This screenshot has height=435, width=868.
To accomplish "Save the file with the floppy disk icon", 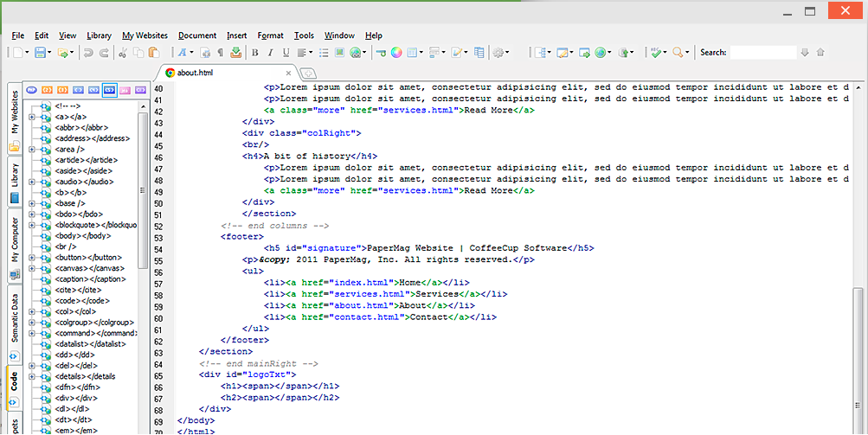I will 39,53.
